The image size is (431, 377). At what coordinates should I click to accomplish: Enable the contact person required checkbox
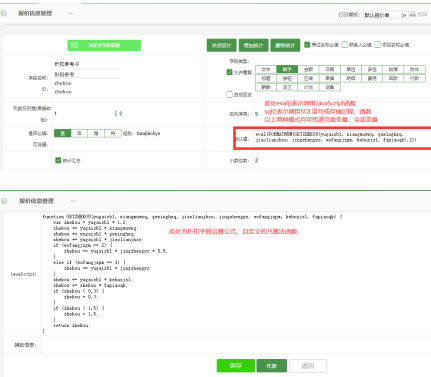click(x=345, y=45)
